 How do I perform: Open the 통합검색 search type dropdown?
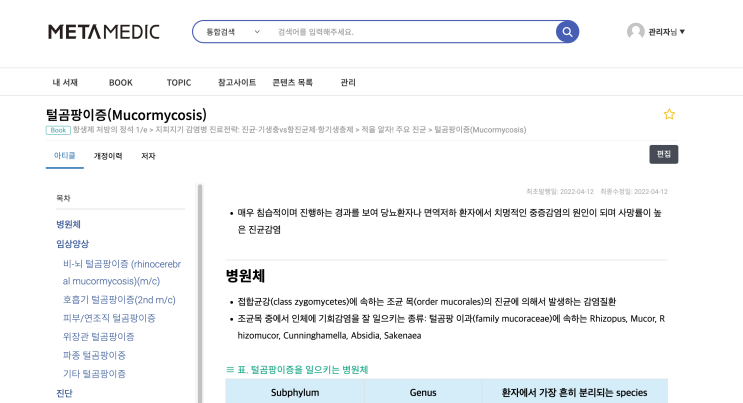pyautogui.click(x=233, y=32)
